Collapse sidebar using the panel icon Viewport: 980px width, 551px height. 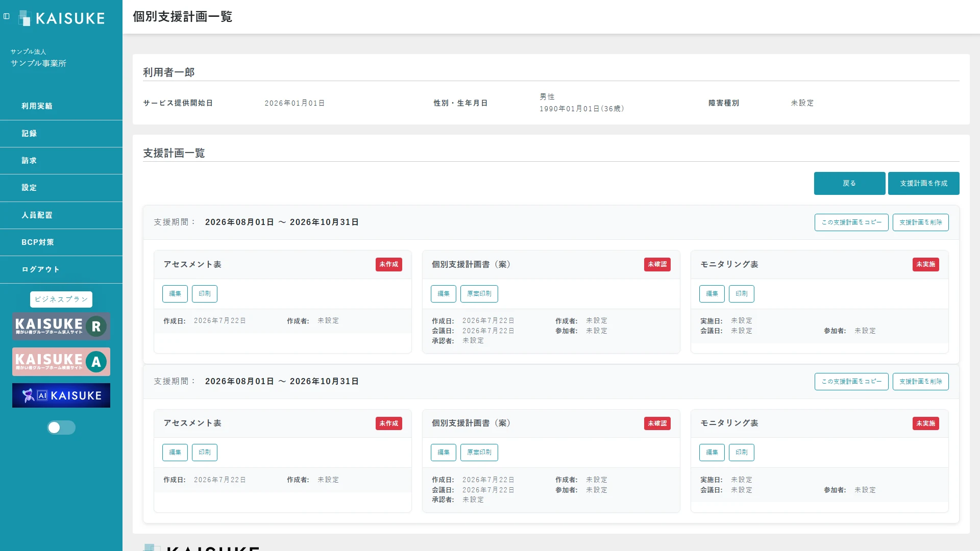point(7,16)
